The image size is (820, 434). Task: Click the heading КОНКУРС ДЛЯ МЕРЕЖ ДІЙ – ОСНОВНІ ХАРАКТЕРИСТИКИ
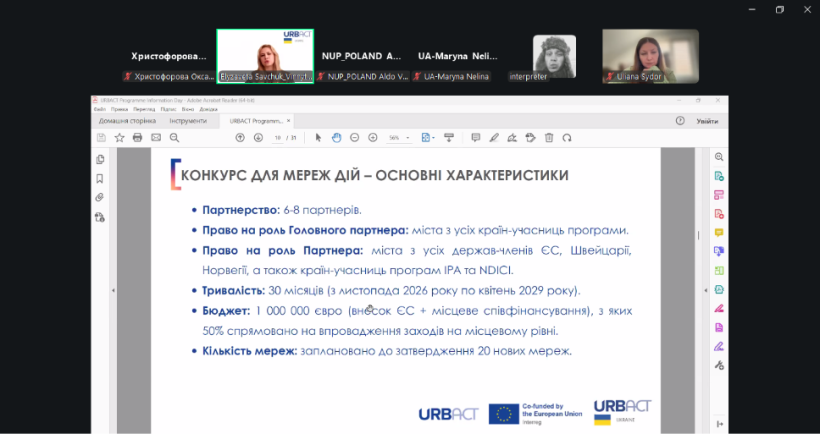[374, 175]
